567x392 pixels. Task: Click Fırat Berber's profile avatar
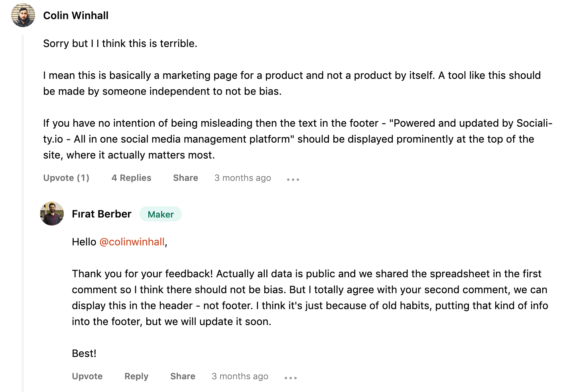(x=52, y=214)
